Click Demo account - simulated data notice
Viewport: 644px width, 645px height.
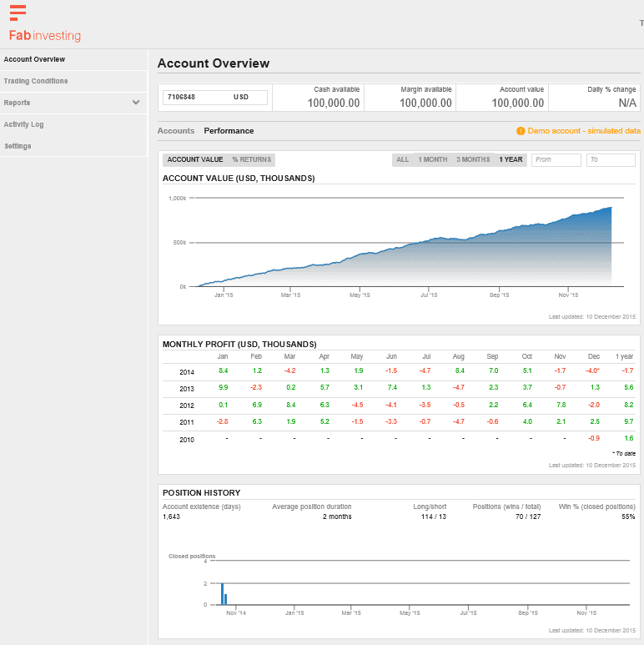coord(584,131)
